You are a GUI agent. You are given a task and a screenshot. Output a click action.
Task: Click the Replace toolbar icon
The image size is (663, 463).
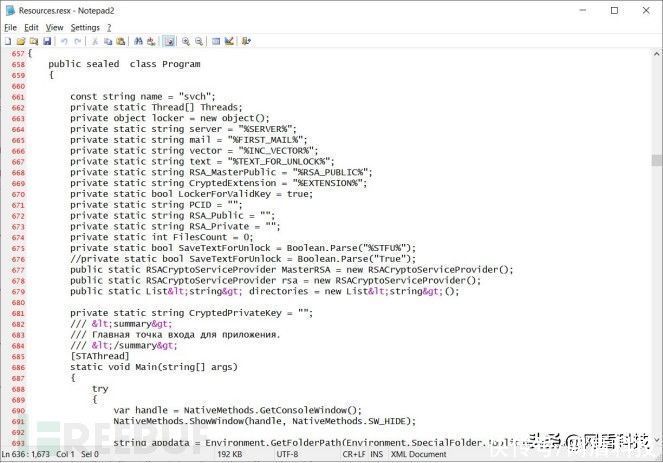pos(151,41)
